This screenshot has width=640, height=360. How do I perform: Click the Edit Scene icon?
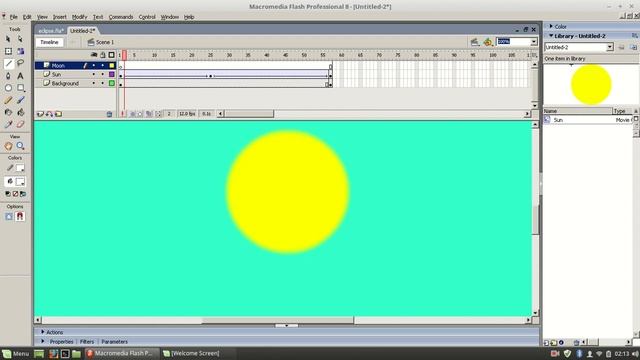click(x=475, y=42)
